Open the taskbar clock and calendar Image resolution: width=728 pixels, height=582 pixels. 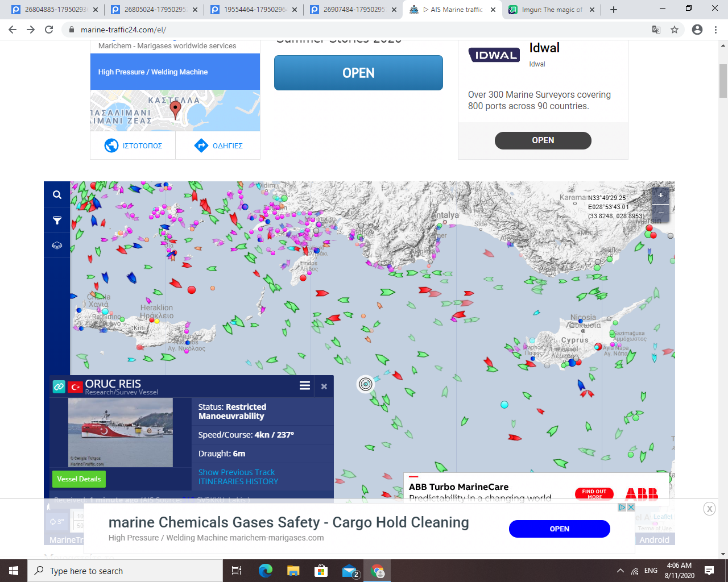pyautogui.click(x=679, y=571)
